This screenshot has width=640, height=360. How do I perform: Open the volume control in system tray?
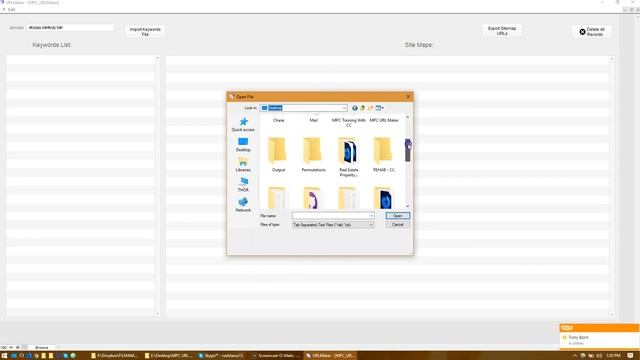coord(599,356)
